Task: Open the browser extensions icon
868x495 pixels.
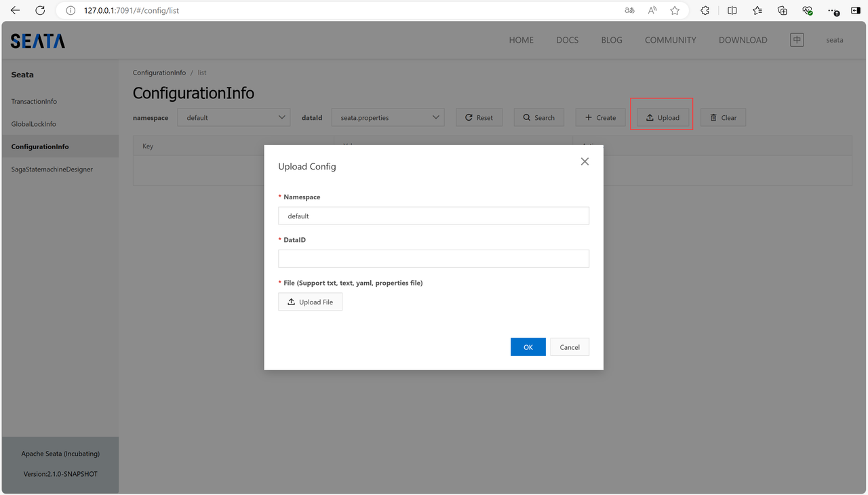Action: pos(705,10)
